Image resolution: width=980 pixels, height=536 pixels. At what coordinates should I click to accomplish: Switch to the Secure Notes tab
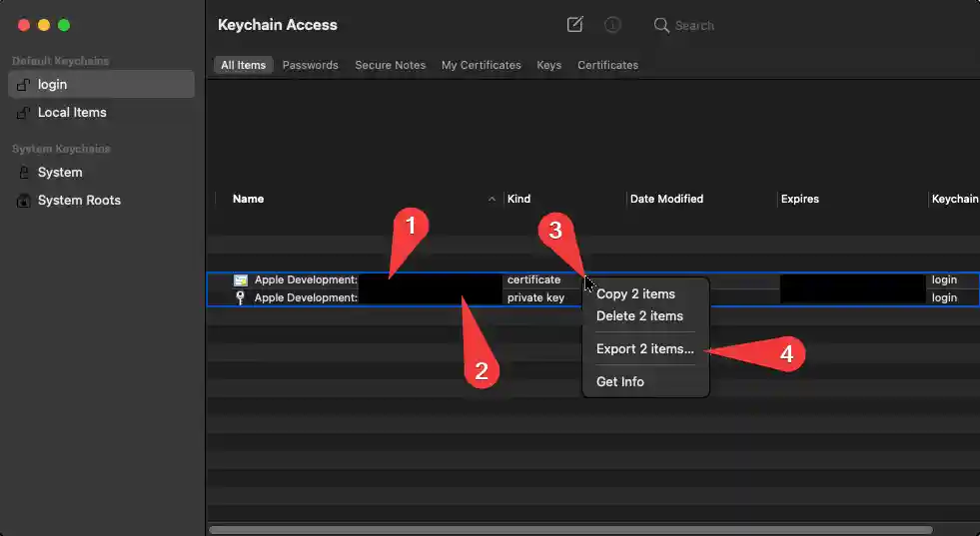[390, 65]
